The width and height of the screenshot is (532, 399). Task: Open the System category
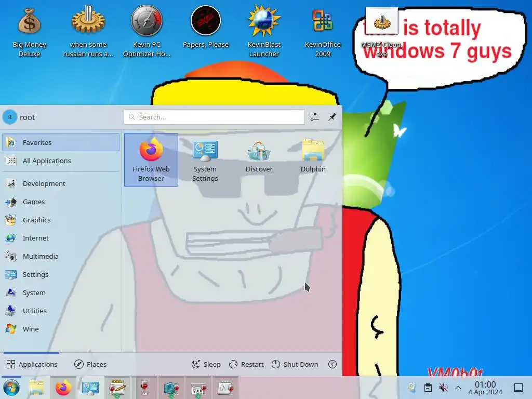coord(61,292)
